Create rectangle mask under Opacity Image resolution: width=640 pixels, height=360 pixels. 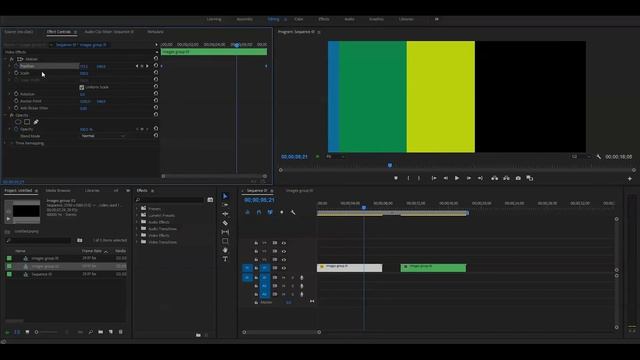tap(27, 122)
